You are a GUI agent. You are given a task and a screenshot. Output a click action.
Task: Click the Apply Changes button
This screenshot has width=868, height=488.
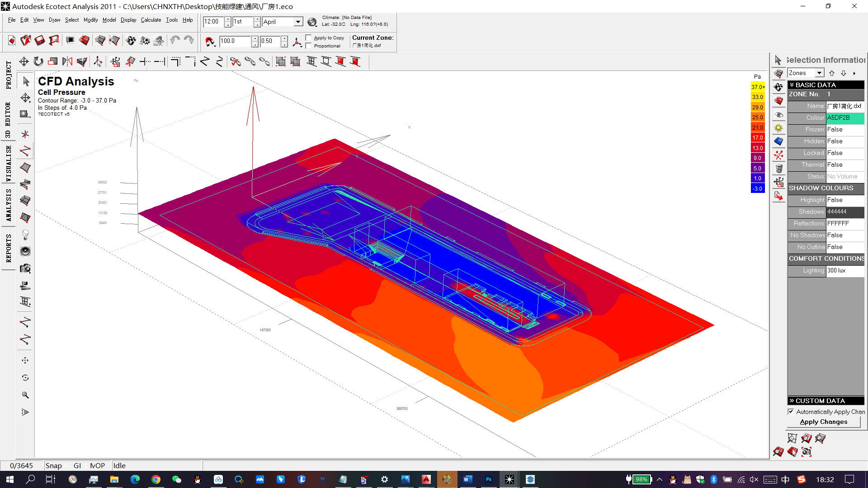(823, 422)
